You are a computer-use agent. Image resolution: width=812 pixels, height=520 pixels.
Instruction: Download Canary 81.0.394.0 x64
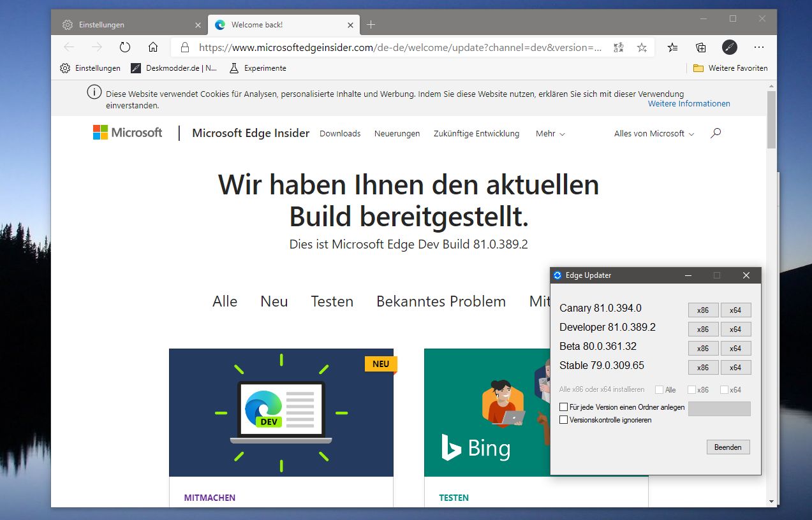[x=735, y=310]
